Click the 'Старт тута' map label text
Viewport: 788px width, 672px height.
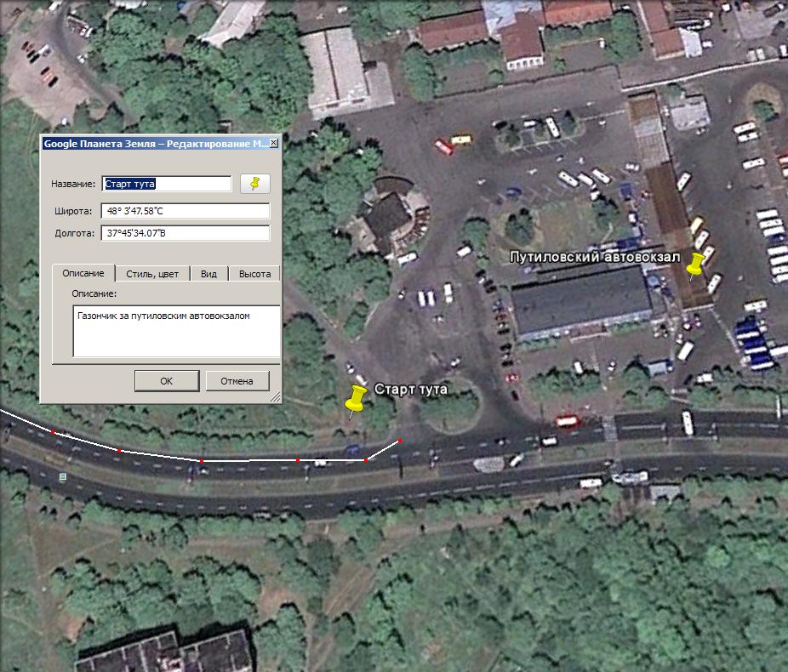point(411,389)
